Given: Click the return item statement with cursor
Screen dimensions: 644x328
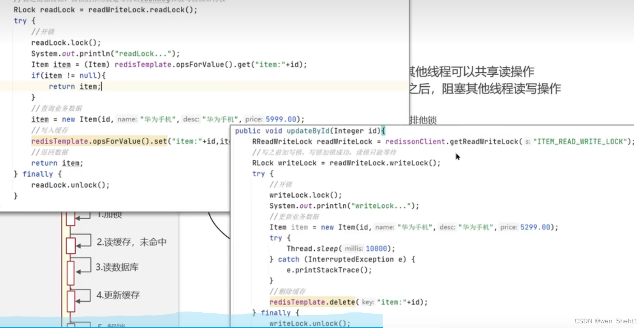Looking at the screenshot, I should point(75,86).
